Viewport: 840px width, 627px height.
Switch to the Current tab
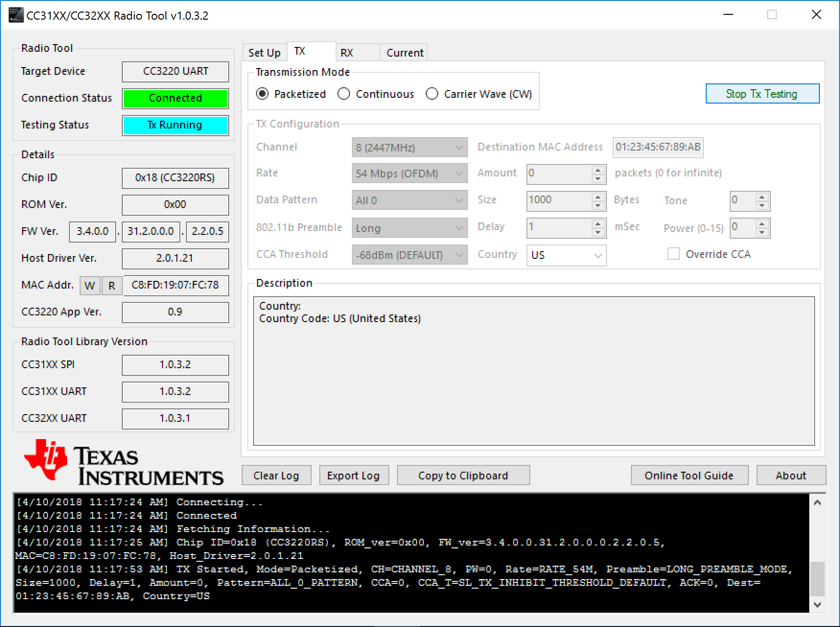pyautogui.click(x=404, y=53)
